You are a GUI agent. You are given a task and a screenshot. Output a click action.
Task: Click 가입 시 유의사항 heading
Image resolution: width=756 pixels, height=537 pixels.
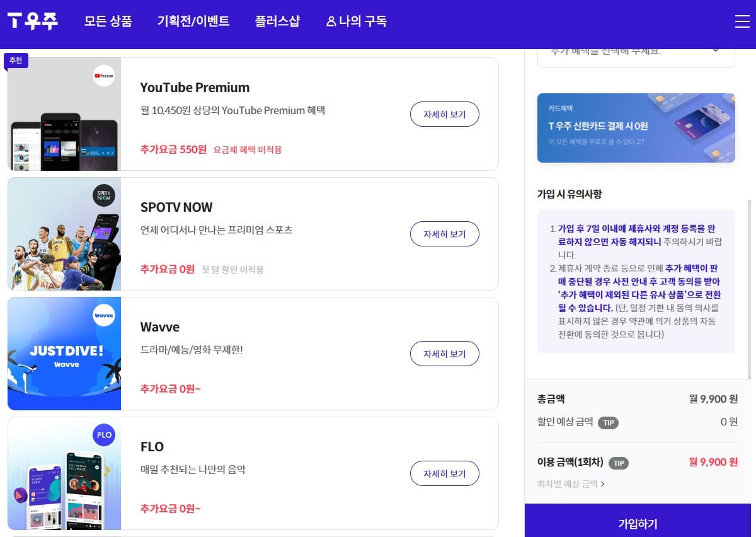click(570, 194)
